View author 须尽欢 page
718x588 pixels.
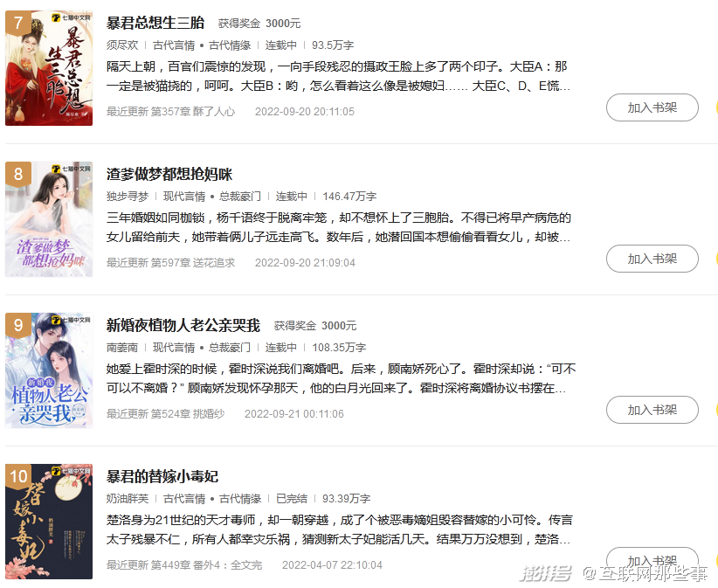(x=122, y=45)
